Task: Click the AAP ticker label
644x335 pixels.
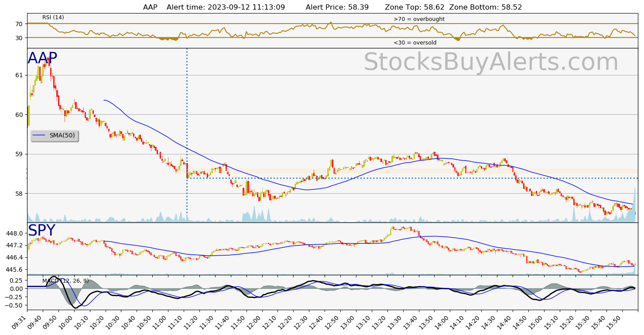Action: point(42,58)
